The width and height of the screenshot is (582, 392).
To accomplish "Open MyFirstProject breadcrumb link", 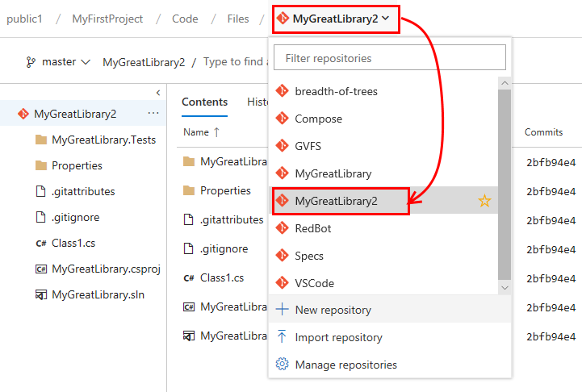I will coord(107,19).
